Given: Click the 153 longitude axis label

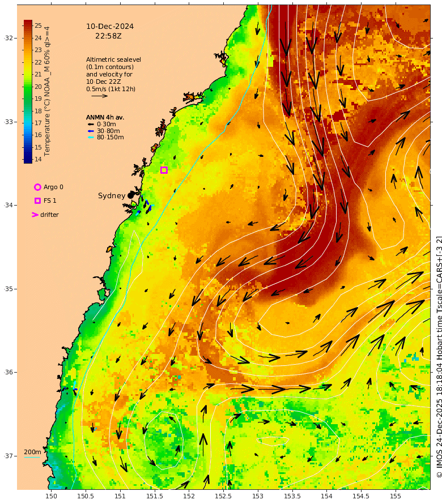Looking at the screenshot, I should point(258,496).
